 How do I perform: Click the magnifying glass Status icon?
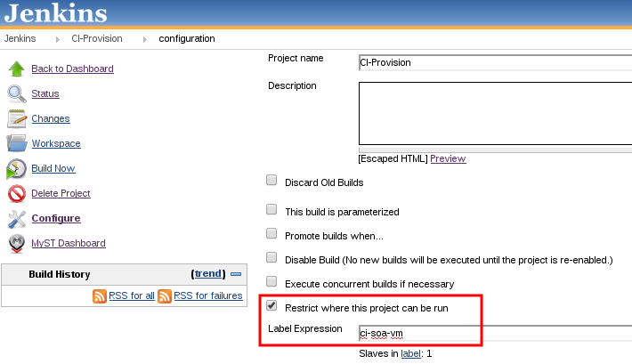pyautogui.click(x=17, y=94)
